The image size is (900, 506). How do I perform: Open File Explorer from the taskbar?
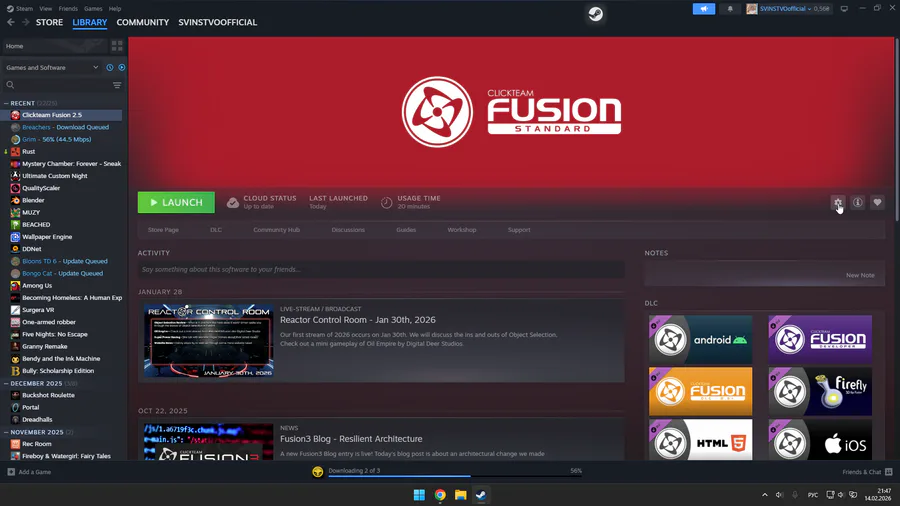pyautogui.click(x=460, y=495)
